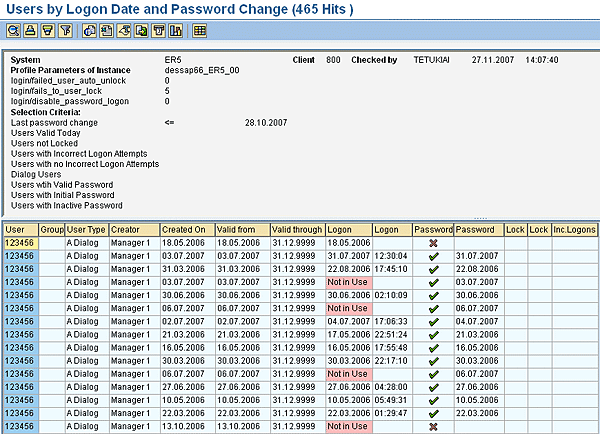Click the Details magnifier icon in toolbar

point(13,31)
